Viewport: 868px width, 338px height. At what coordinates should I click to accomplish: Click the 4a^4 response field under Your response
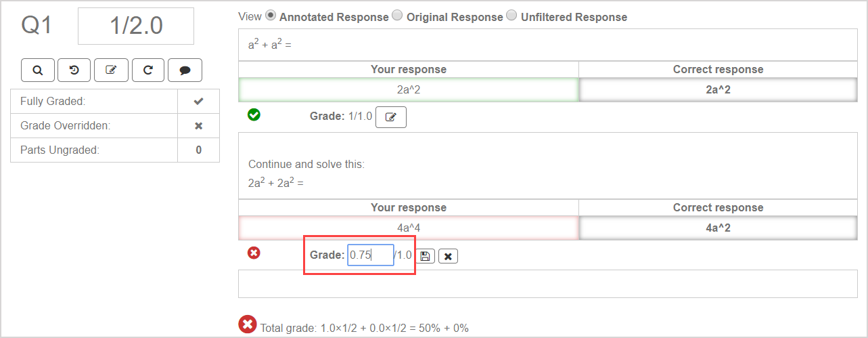[409, 228]
